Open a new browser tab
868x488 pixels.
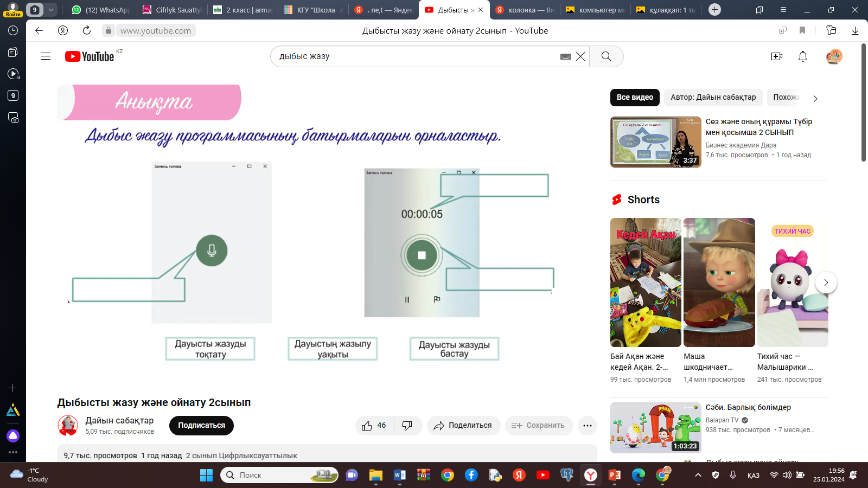[715, 10]
